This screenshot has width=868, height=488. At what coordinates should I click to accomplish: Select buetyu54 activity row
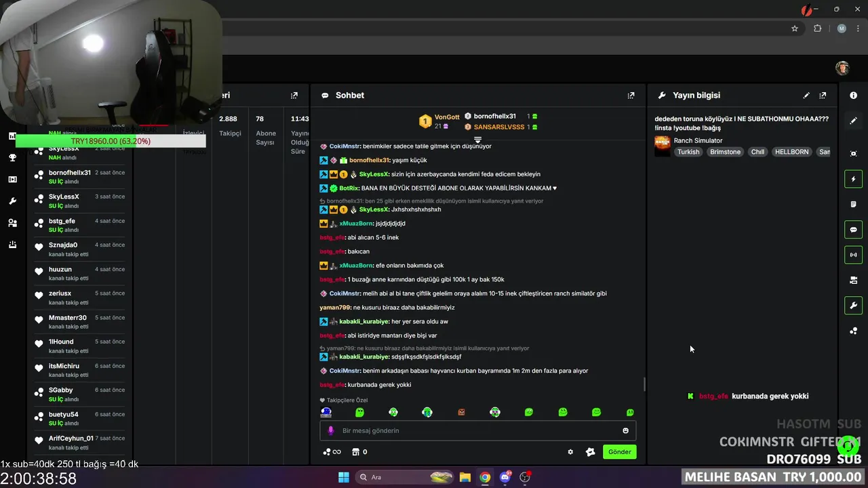[80, 418]
